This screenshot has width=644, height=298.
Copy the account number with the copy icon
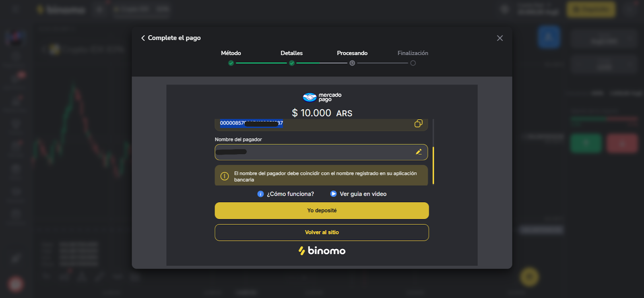click(x=419, y=124)
